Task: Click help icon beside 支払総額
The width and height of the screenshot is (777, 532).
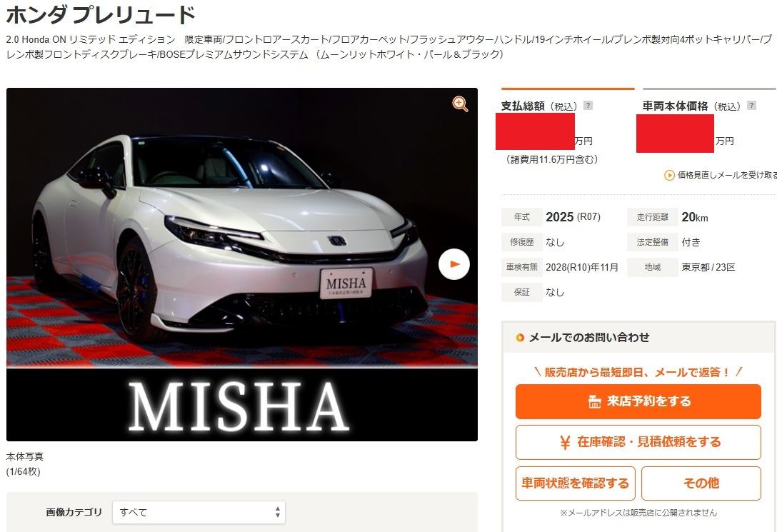Action: tap(588, 106)
